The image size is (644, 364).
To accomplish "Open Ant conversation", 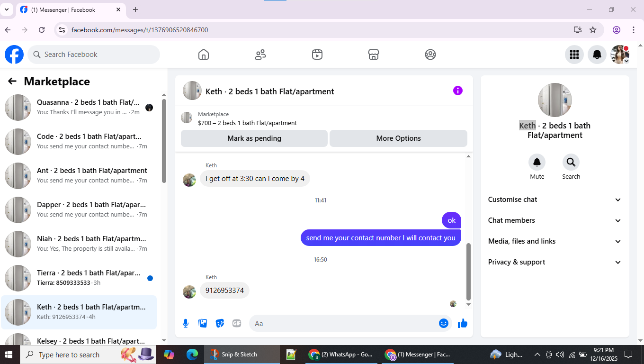I will tap(79, 176).
